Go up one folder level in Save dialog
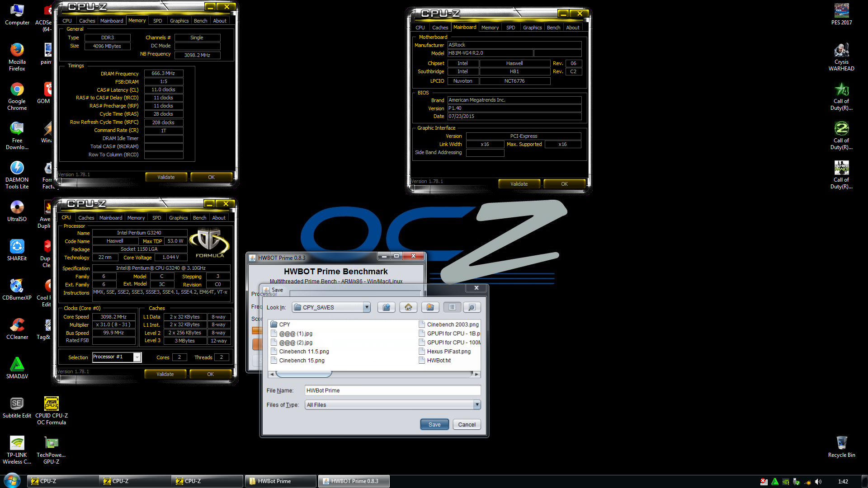868x488 pixels. point(387,307)
